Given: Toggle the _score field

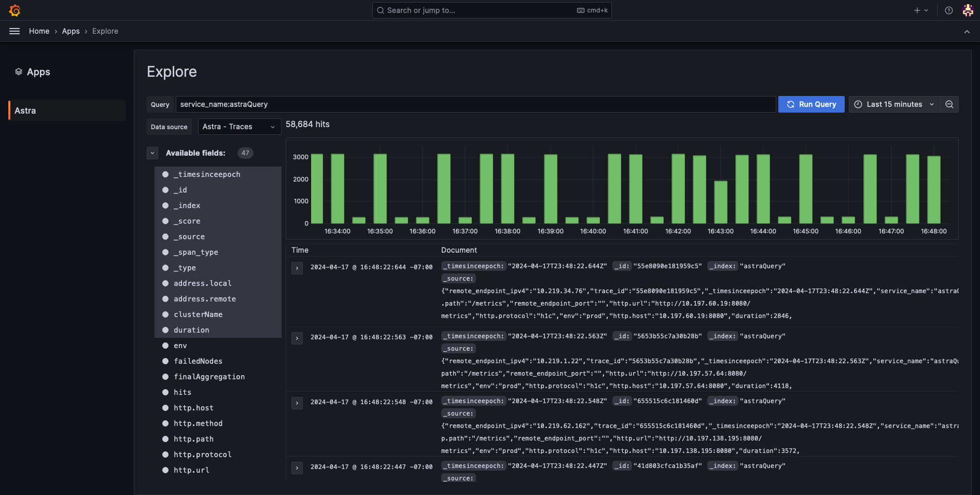Looking at the screenshot, I should (218, 221).
